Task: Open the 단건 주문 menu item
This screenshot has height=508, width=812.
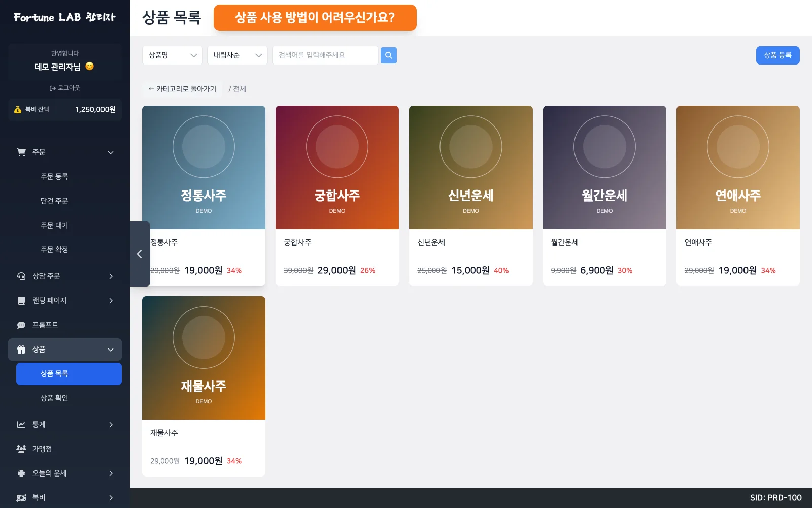Action: tap(69, 201)
